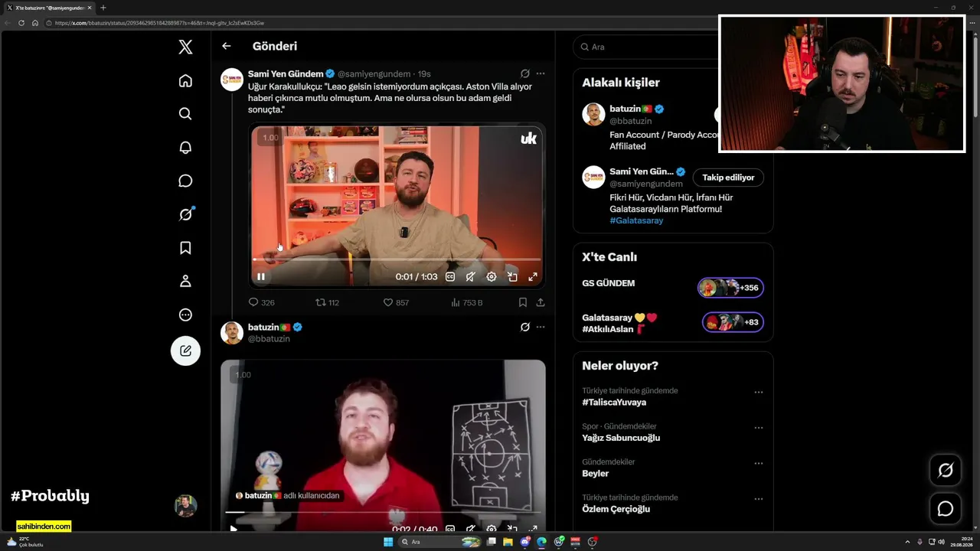The height and width of the screenshot is (551, 980).
Task: Open the floating Messages button
Action: [946, 509]
